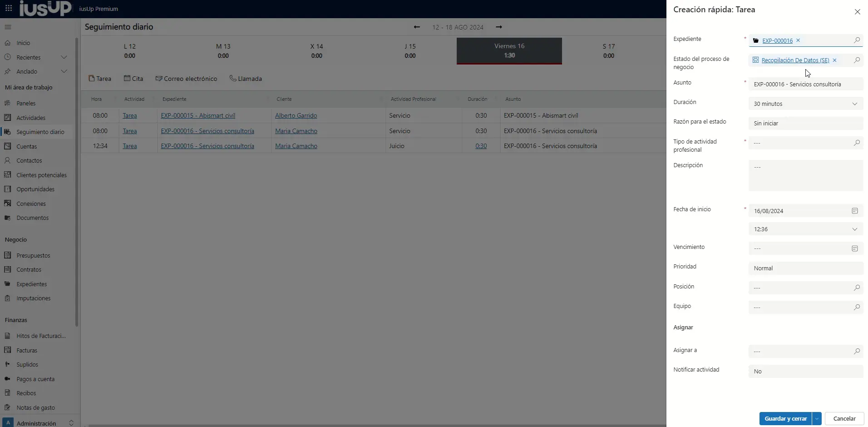Viewport: 868px width, 427px height.
Task: Toggle the Notificar actividad No field
Action: (x=805, y=372)
